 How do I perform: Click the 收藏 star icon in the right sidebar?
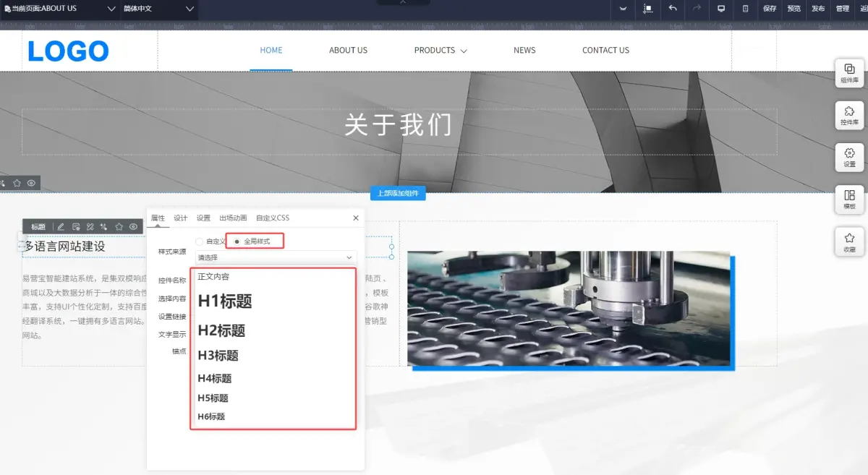(x=848, y=242)
